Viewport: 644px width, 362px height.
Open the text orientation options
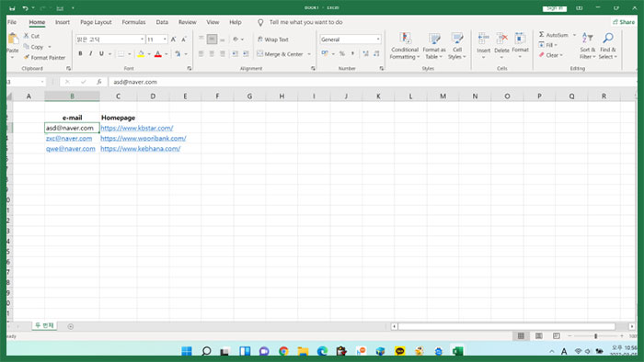point(237,40)
